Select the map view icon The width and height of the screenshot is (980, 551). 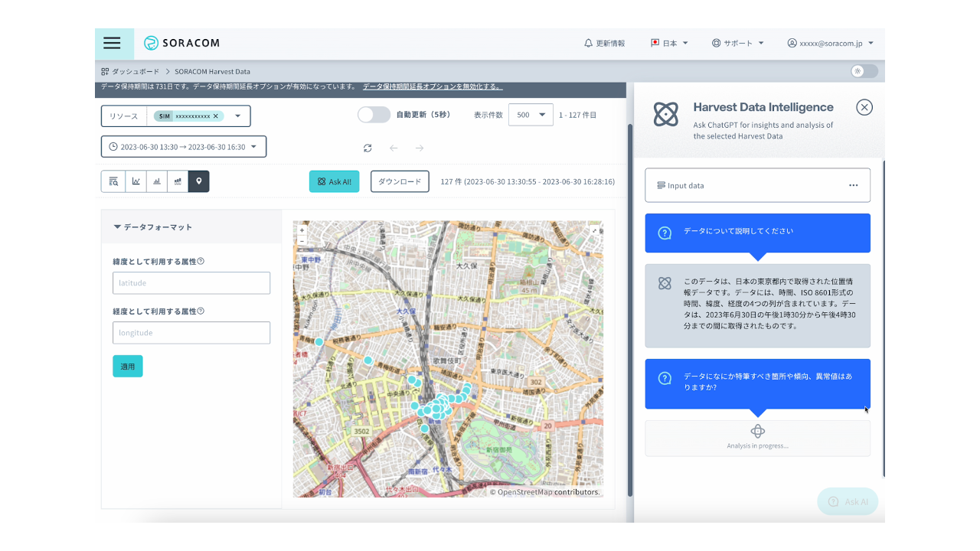click(199, 181)
